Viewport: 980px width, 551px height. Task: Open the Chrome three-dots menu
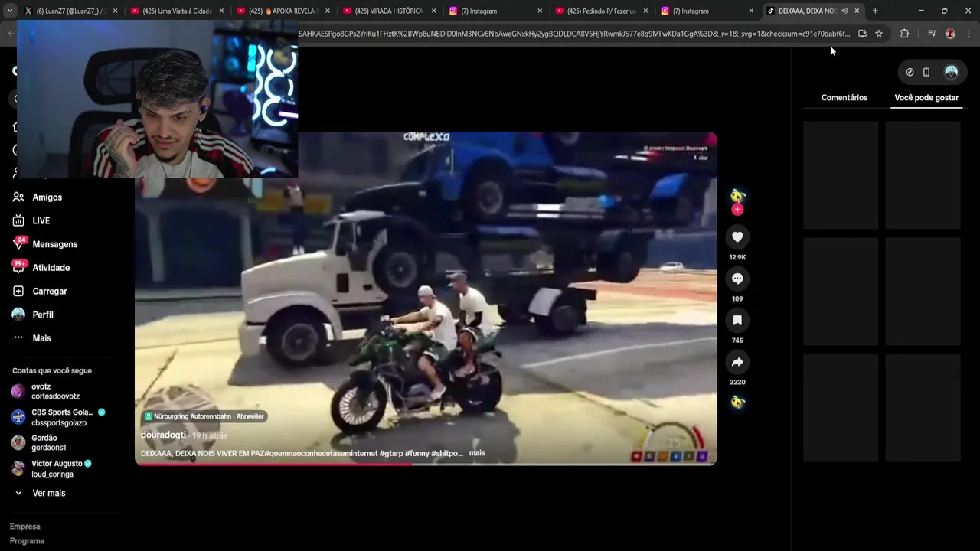click(969, 34)
